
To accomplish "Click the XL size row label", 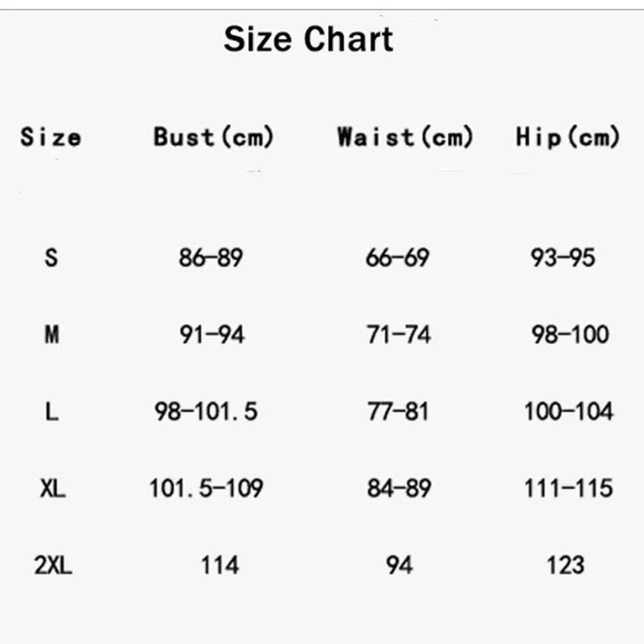I will 53,489.
